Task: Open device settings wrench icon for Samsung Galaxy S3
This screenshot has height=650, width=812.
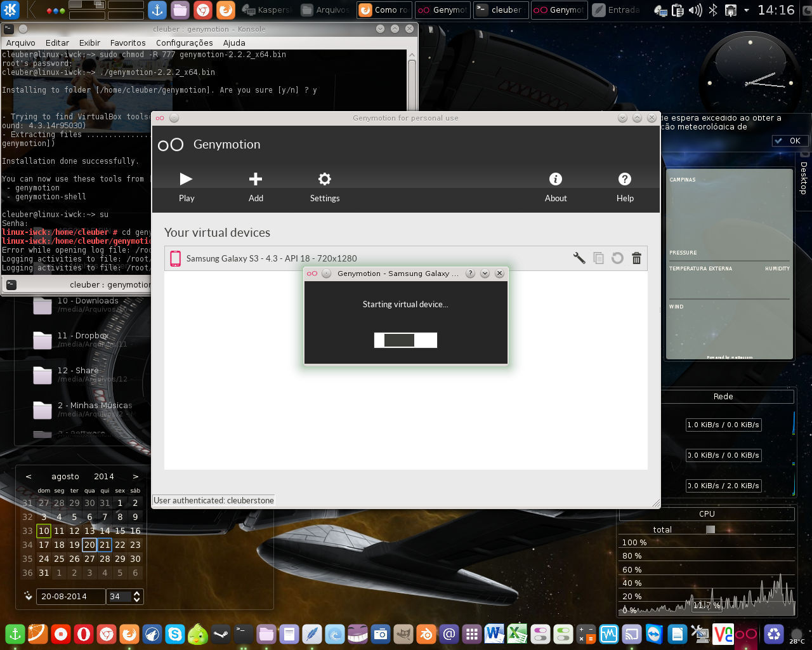Action: pos(579,258)
